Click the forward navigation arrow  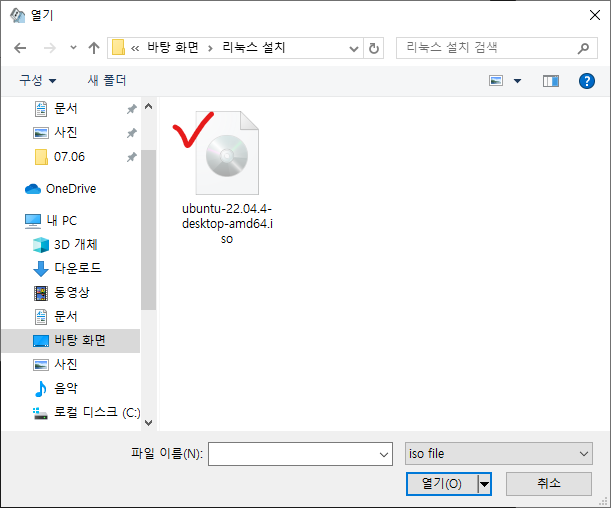[49, 48]
